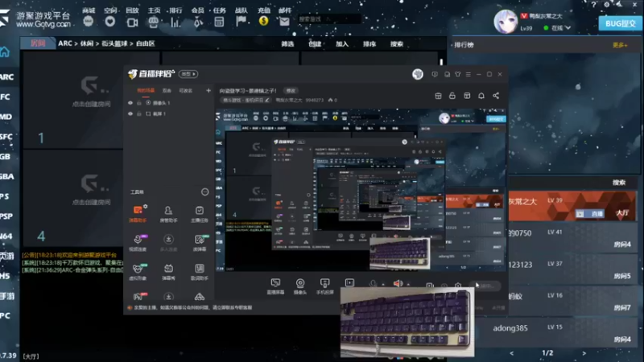Open the help question mark in Gotvg
644x362 pixels.
pyautogui.click(x=593, y=5)
